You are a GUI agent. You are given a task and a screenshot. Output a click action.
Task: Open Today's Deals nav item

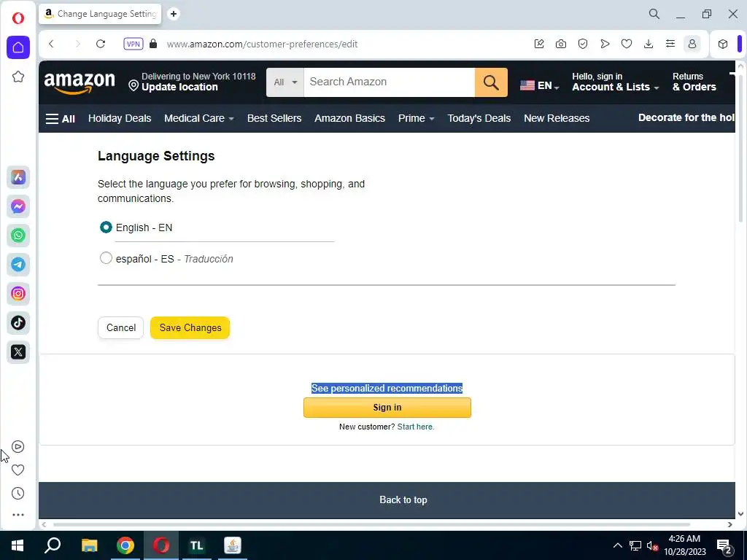click(479, 118)
